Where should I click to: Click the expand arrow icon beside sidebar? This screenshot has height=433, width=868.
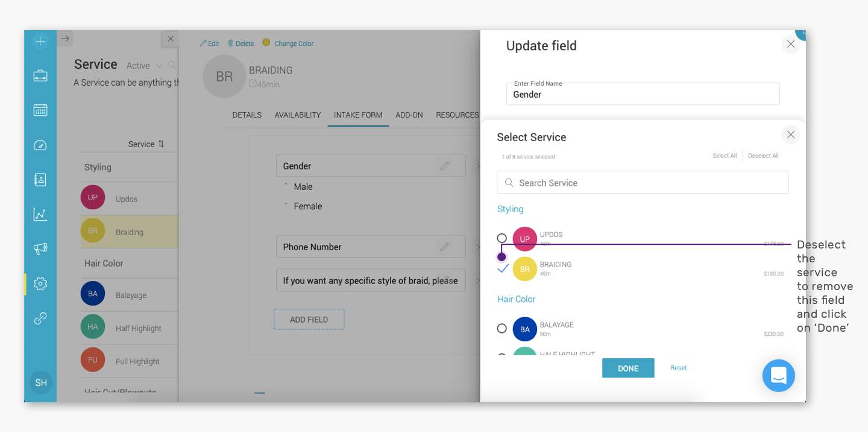(65, 39)
